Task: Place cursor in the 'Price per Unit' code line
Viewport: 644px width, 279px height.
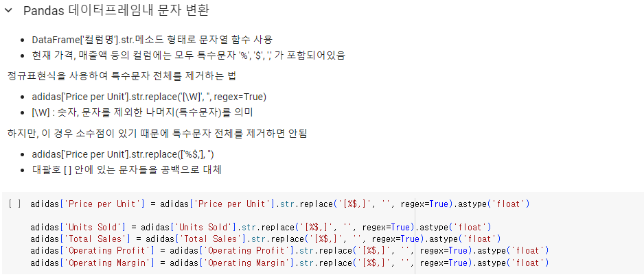Action: [x=279, y=204]
